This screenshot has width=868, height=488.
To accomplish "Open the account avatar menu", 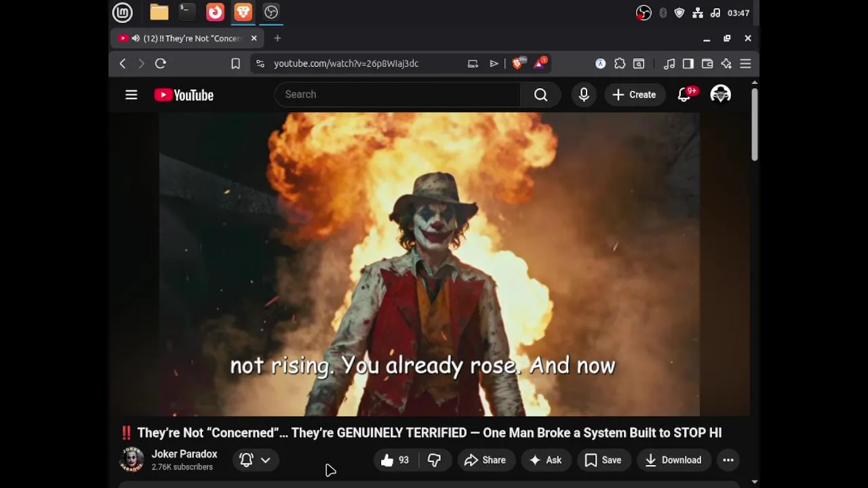I will pos(721,94).
